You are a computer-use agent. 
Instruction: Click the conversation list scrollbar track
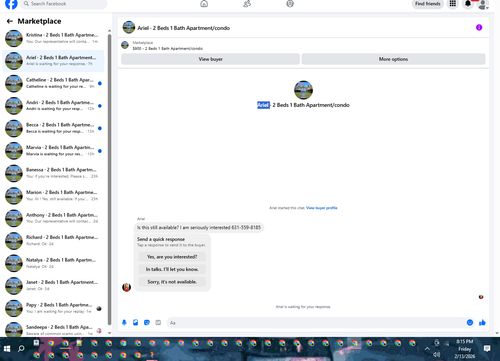(109, 180)
